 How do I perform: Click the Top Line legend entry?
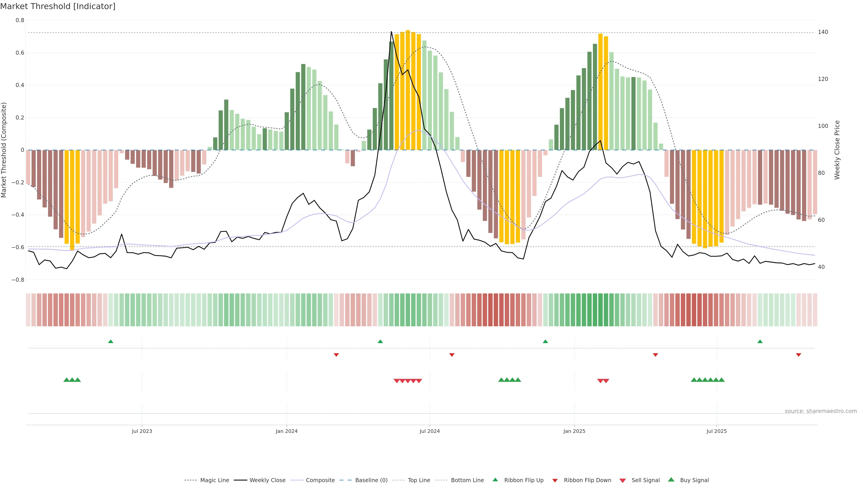(419, 480)
